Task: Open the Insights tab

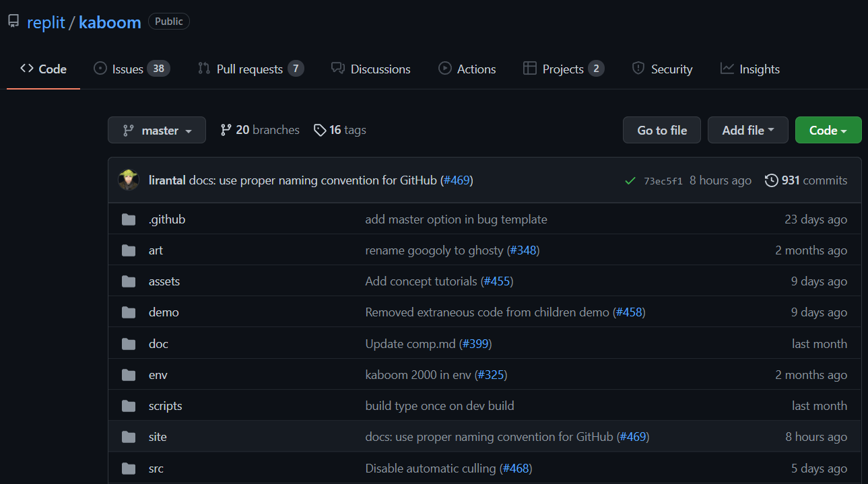Action: click(x=750, y=69)
